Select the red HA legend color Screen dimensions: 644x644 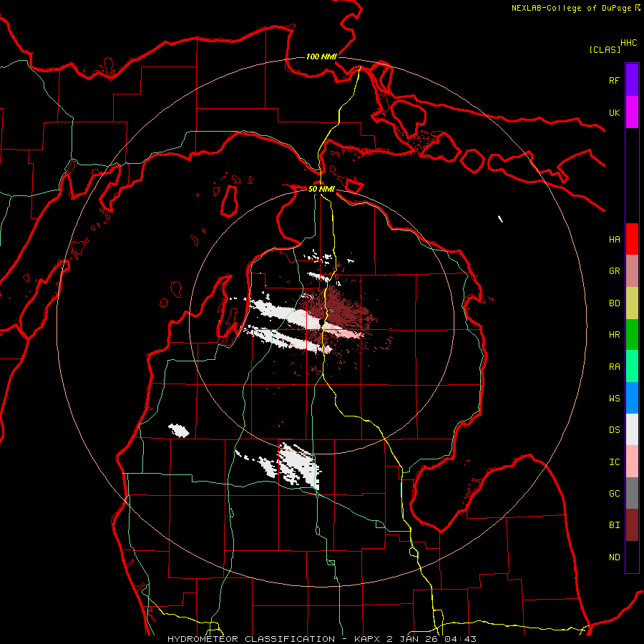click(632, 239)
